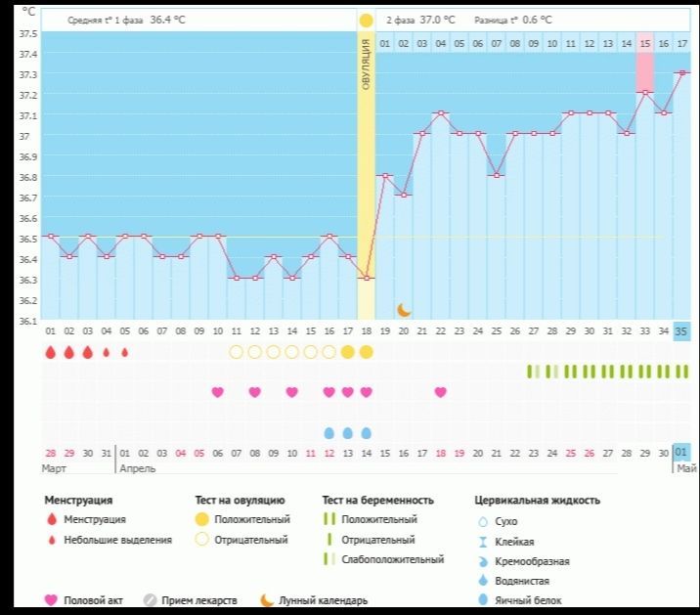Click the temperature point on cycle day 33
The image size is (700, 615).
[644, 93]
